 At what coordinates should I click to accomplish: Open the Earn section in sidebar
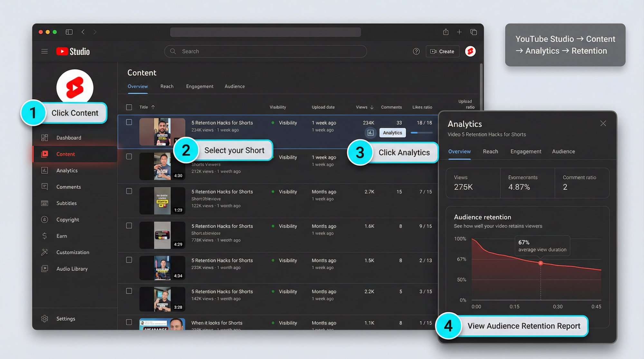pyautogui.click(x=62, y=236)
